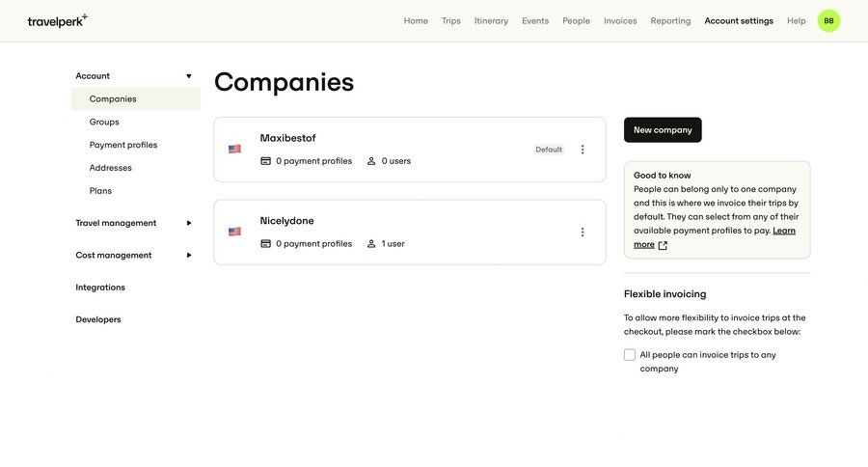Select Payment profiles in sidebar
Screen dimensions: 868x467
pos(123,145)
